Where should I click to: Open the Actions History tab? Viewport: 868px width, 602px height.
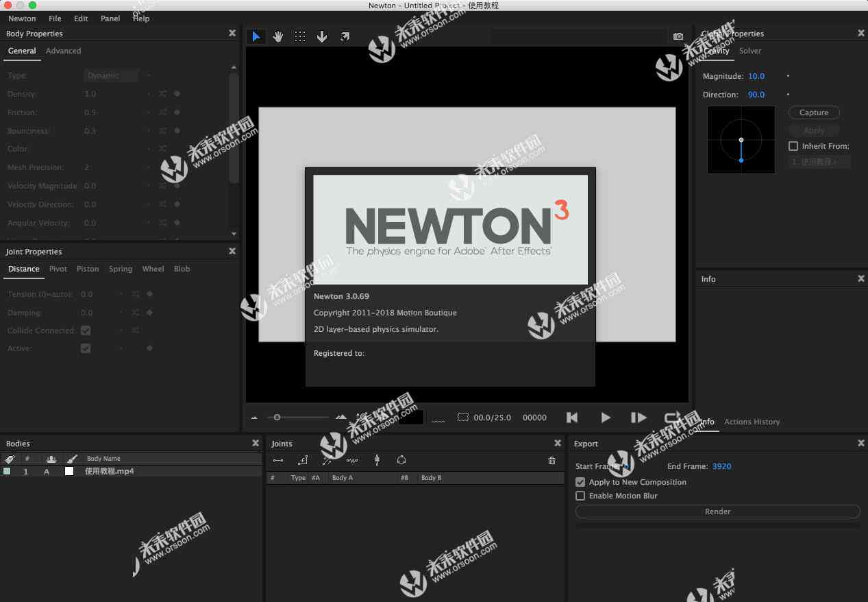752,422
